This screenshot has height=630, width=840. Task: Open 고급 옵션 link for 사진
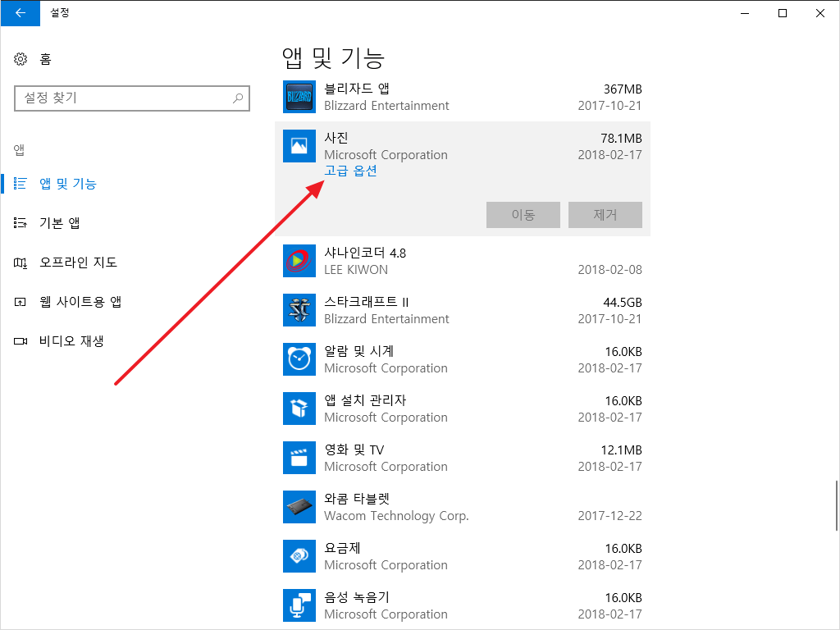click(350, 171)
